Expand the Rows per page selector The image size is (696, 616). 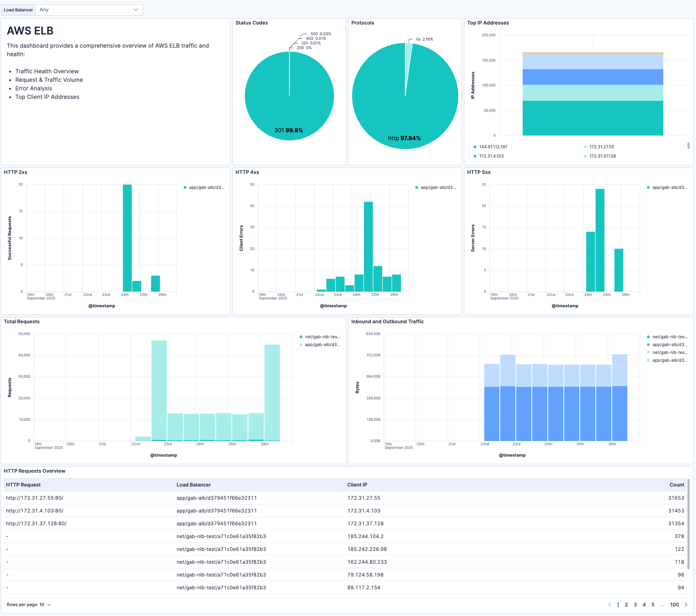29,605
